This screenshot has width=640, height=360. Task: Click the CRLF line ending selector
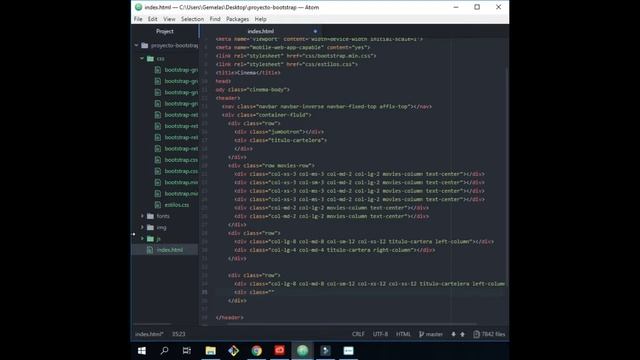point(358,334)
